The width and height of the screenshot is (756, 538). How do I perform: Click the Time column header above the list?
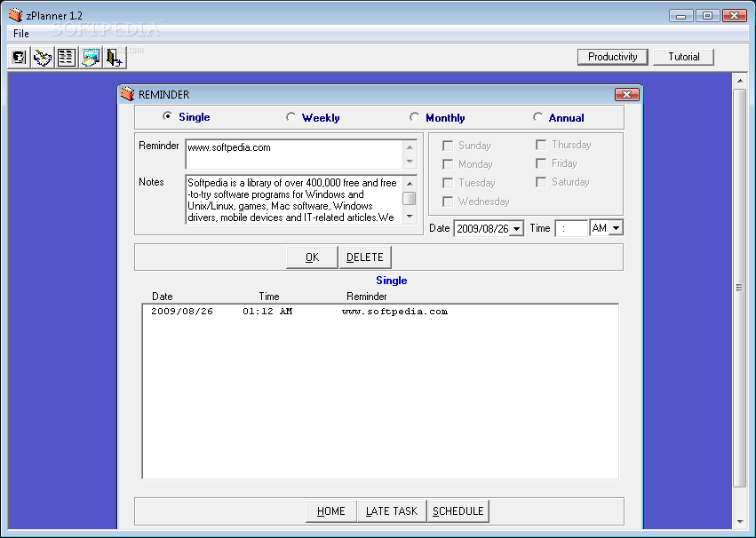click(x=269, y=297)
